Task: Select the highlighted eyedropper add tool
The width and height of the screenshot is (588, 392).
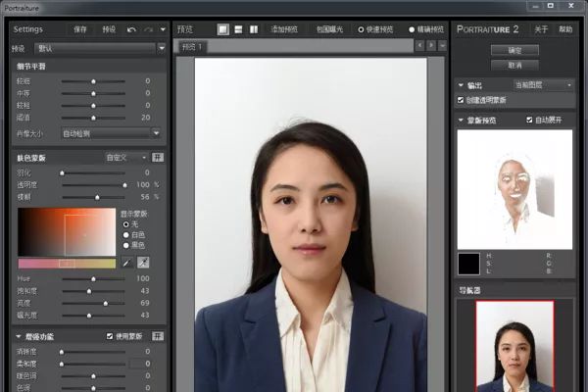Action: point(143,263)
